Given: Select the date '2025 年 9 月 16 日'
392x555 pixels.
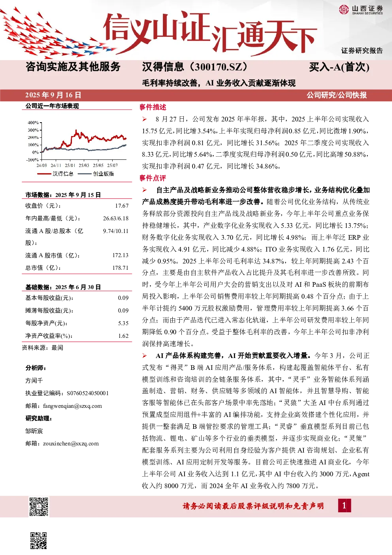Looking at the screenshot, I should pyautogui.click(x=53, y=95).
